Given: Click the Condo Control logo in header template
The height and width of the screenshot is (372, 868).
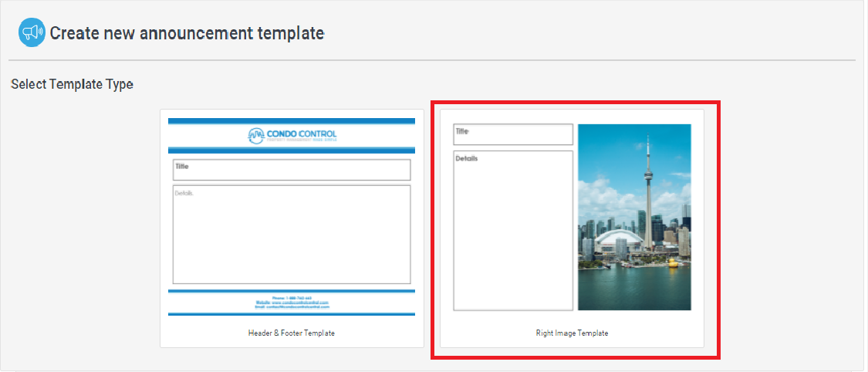Looking at the screenshot, I should click(292, 136).
